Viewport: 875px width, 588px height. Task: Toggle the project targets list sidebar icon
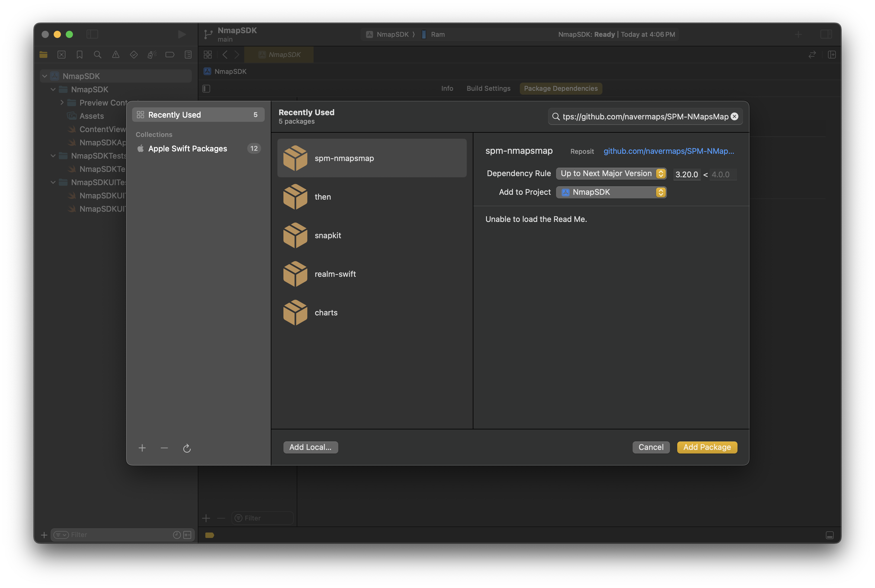coord(206,88)
